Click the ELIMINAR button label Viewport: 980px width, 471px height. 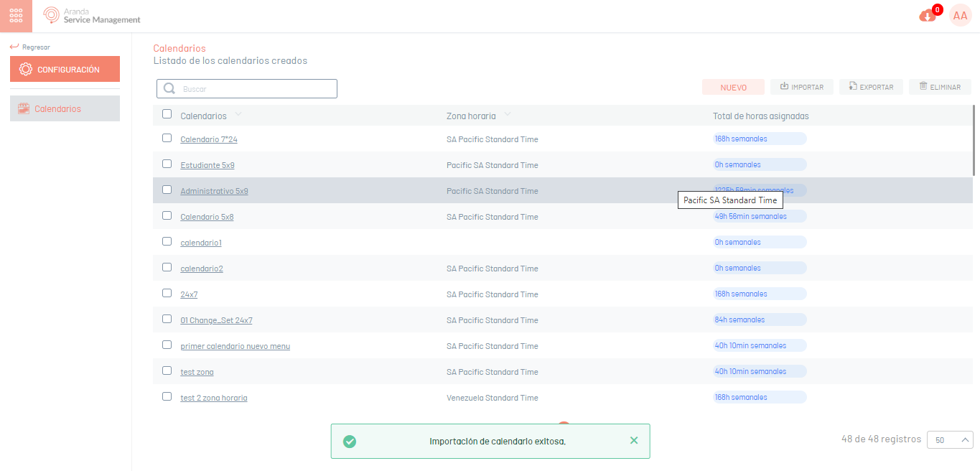tap(945, 88)
